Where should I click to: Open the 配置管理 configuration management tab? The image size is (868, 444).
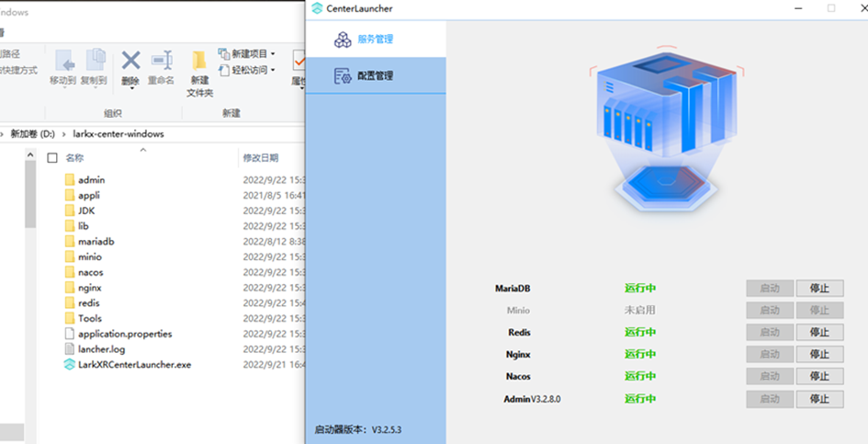click(376, 76)
